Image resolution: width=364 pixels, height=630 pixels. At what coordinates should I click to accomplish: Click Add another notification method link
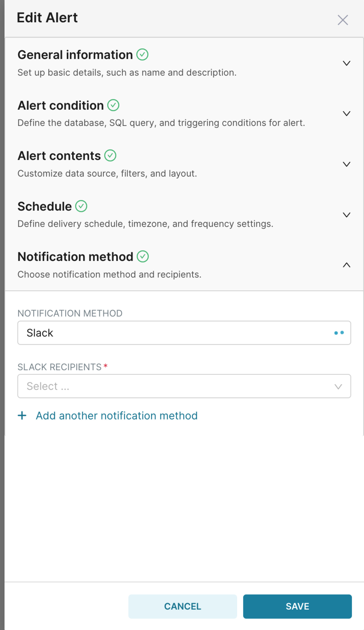coord(117,416)
